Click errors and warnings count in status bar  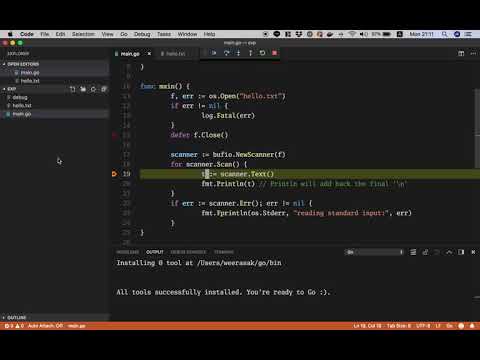14,326
